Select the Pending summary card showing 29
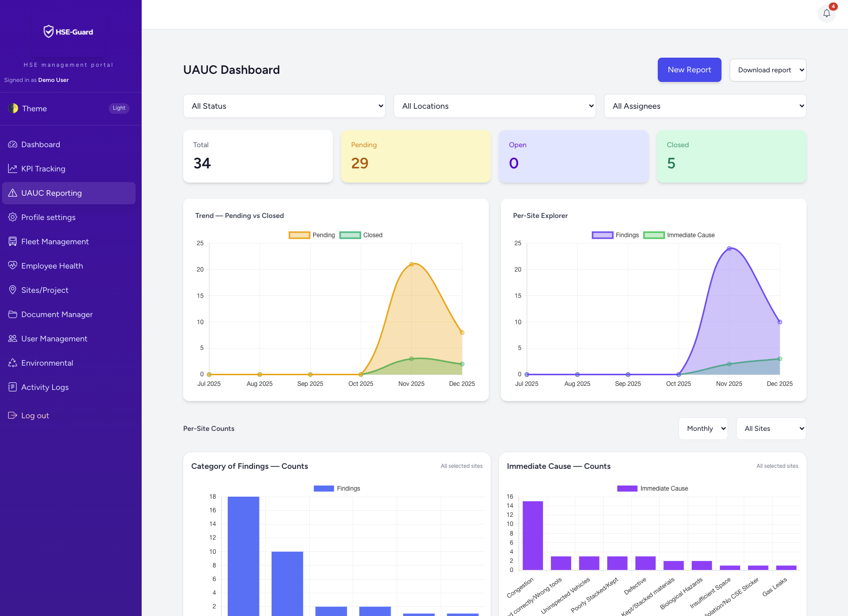Screen dimensions: 848x616 click(415, 156)
